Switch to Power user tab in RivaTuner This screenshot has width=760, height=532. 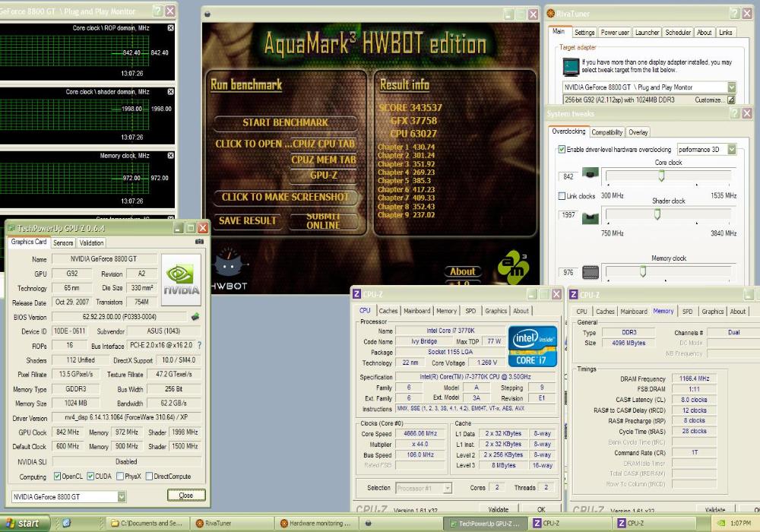point(615,33)
